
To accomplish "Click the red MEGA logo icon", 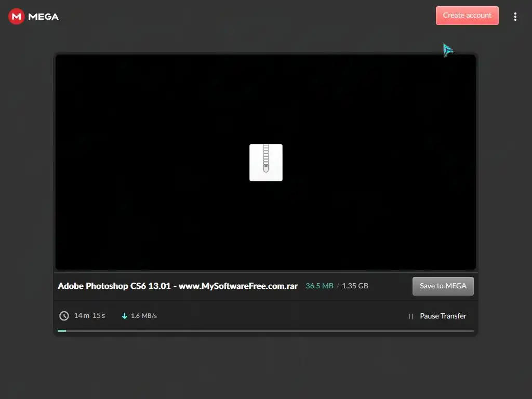I will coord(16,16).
